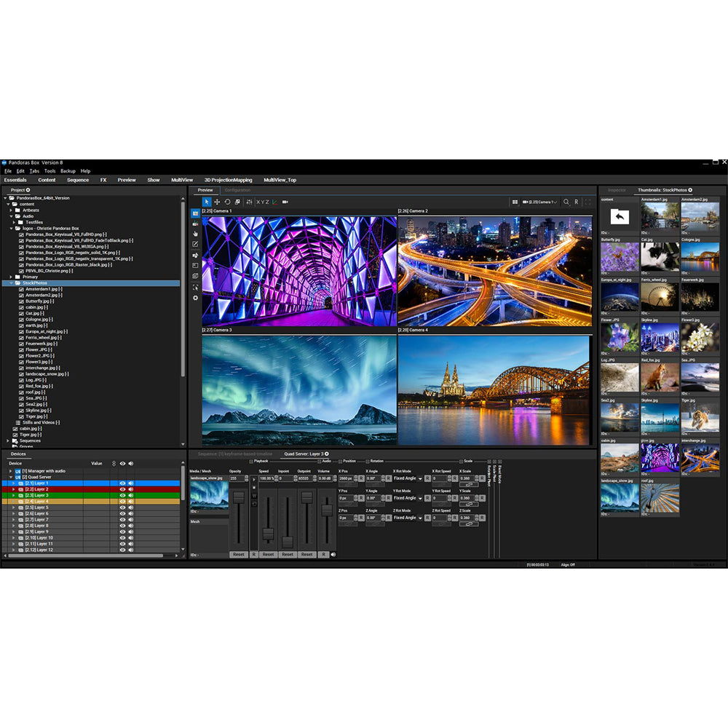Toggle visibility eye for Layer 1
The height and width of the screenshot is (728, 728).
[122, 483]
